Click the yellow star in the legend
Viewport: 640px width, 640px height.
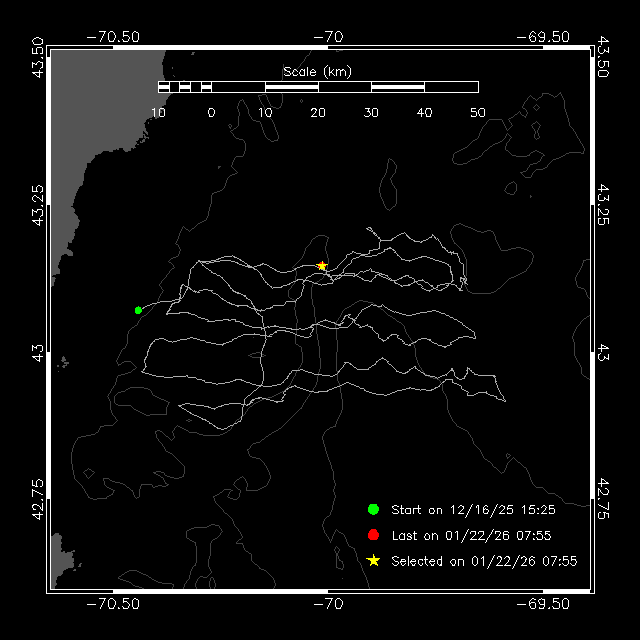374,561
